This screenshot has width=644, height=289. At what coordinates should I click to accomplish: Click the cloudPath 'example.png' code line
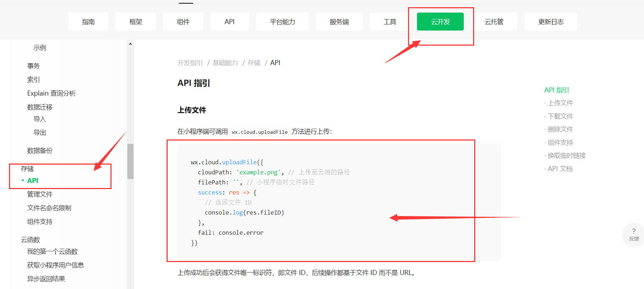(x=274, y=172)
